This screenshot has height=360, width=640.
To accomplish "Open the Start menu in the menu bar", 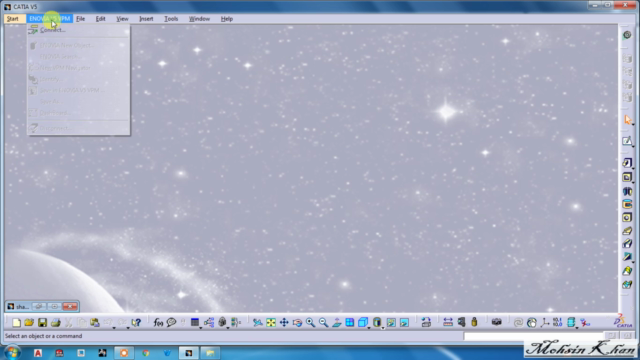I will 13,19.
